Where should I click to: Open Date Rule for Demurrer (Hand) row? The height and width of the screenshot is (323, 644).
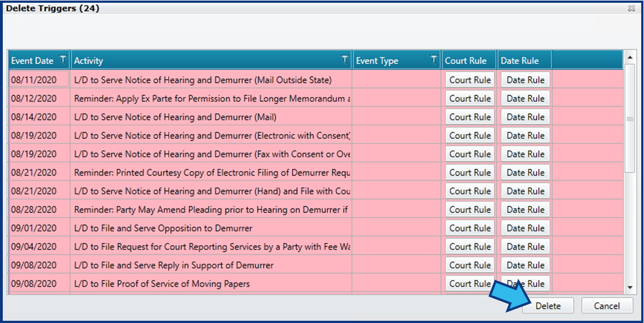(x=525, y=191)
